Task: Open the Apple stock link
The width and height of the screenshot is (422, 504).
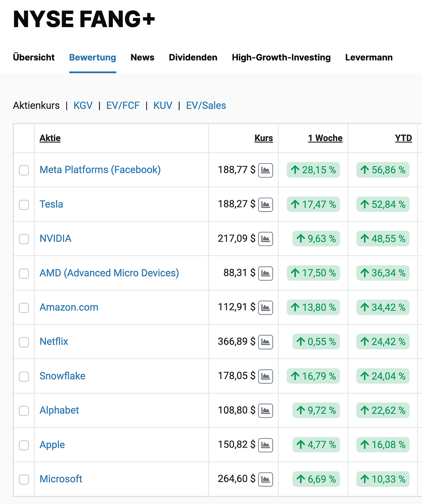Action: click(52, 445)
